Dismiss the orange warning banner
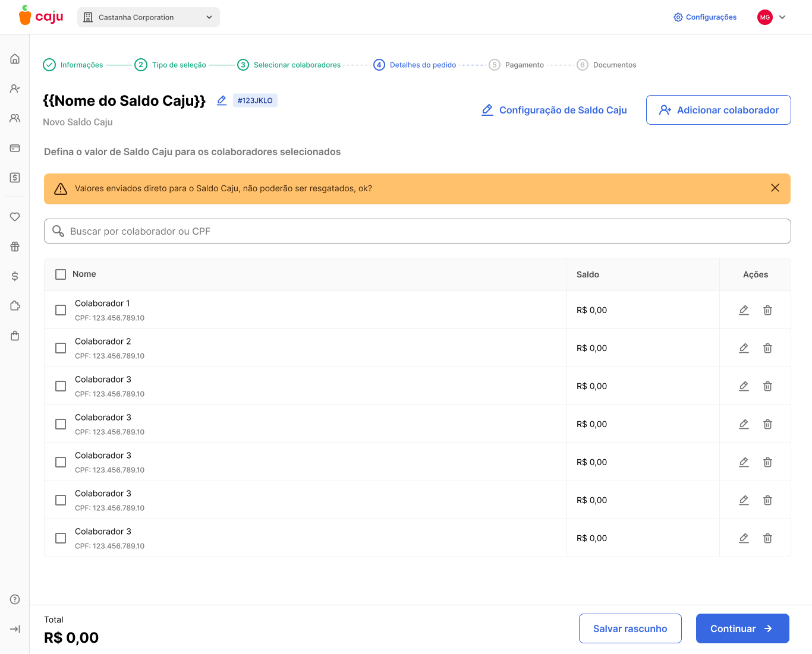 775,188
